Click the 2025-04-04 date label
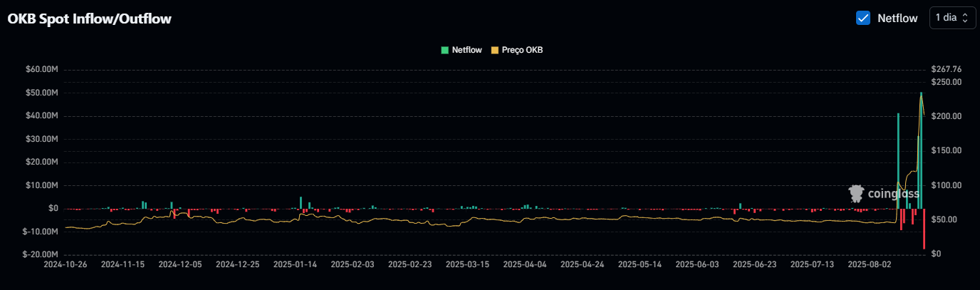The height and width of the screenshot is (290, 980). (525, 264)
